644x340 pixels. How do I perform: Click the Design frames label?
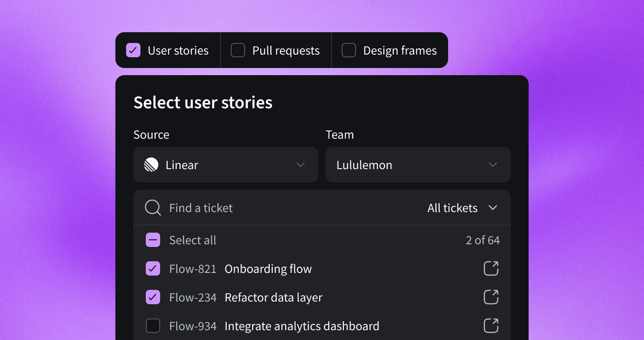(400, 51)
